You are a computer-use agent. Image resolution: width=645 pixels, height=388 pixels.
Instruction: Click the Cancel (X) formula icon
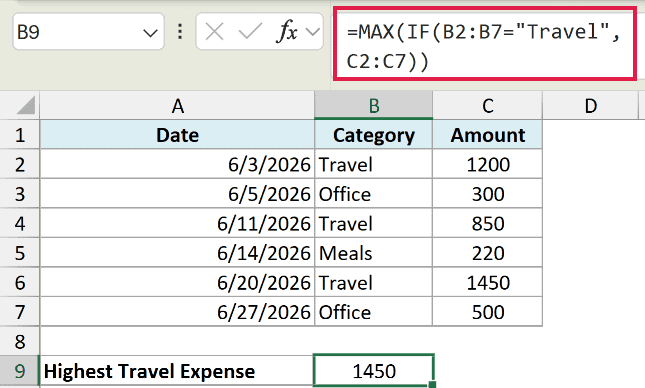214,32
